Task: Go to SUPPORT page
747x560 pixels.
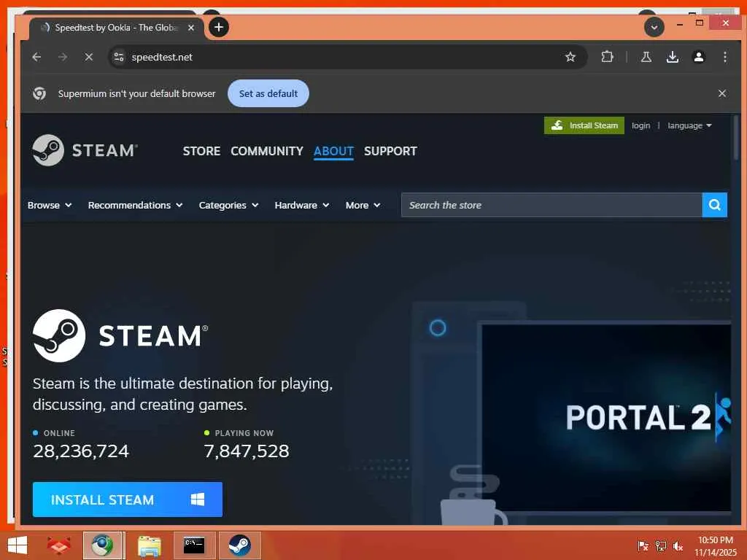Action: pos(390,151)
